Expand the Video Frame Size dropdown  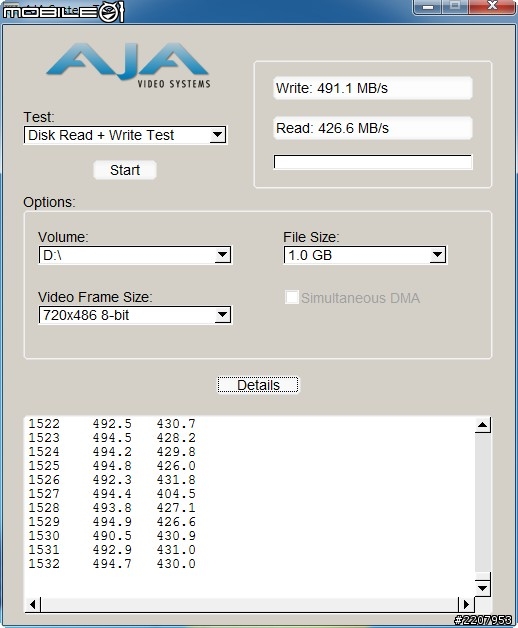tap(135, 315)
